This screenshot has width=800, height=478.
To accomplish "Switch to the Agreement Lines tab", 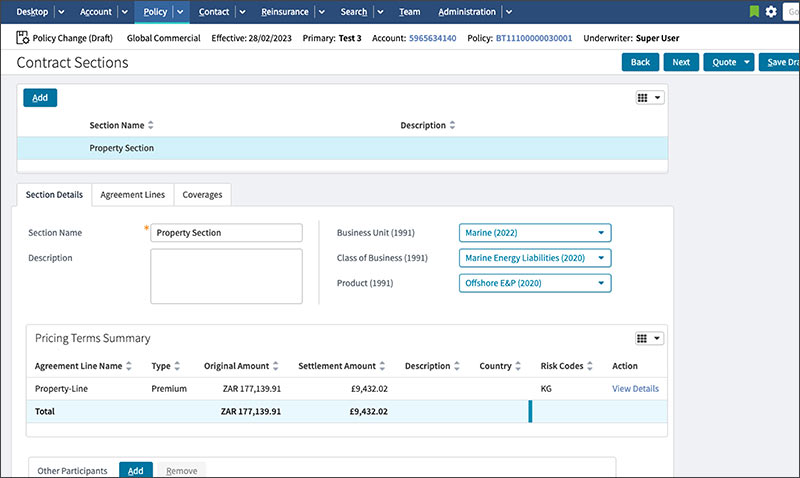I will [133, 195].
